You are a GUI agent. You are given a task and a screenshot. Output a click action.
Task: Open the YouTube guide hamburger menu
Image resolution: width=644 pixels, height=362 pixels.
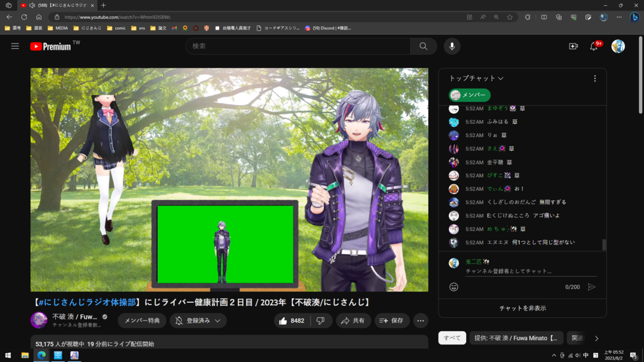click(x=15, y=47)
